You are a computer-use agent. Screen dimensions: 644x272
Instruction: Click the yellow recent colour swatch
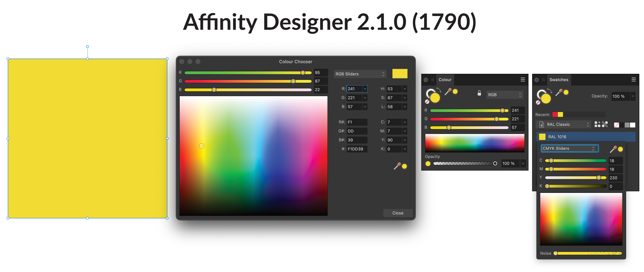pyautogui.click(x=560, y=115)
